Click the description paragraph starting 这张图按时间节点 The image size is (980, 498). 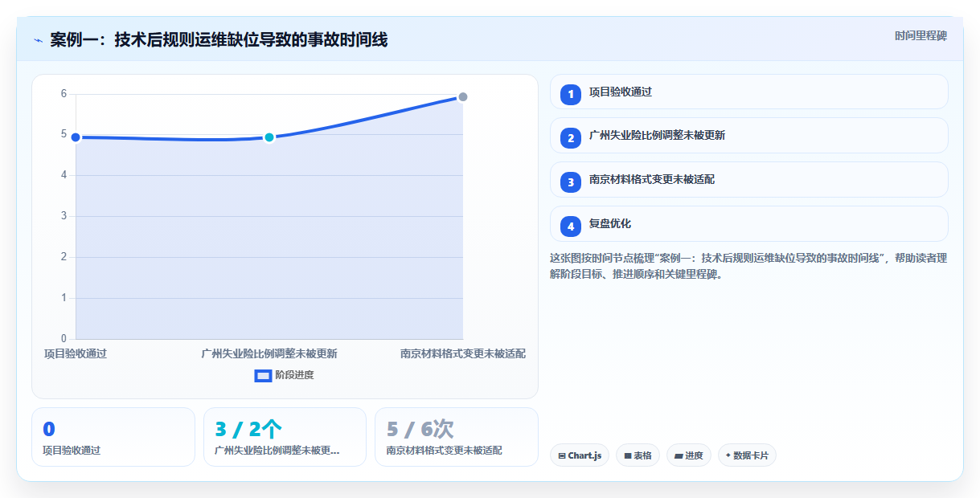[748, 266]
